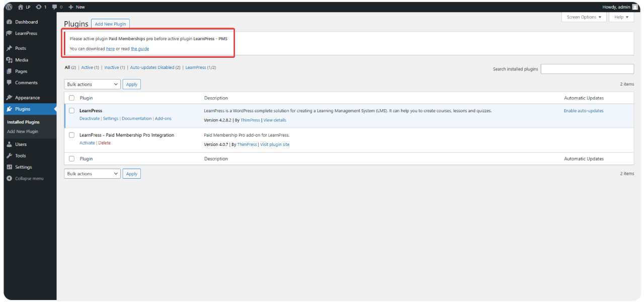The image size is (644, 302).
Task: Click the Tools wrench icon
Action: (9, 156)
